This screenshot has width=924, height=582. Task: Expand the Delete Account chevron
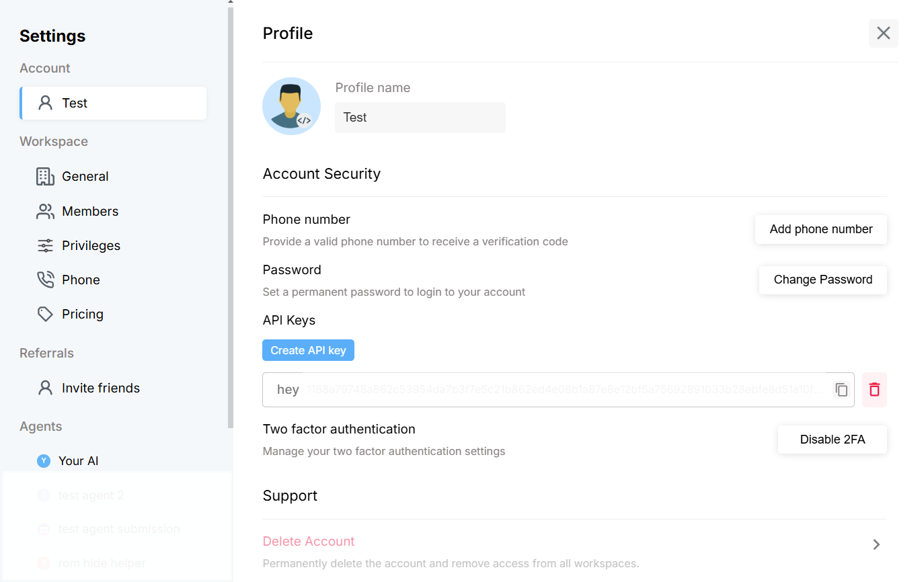coord(876,544)
